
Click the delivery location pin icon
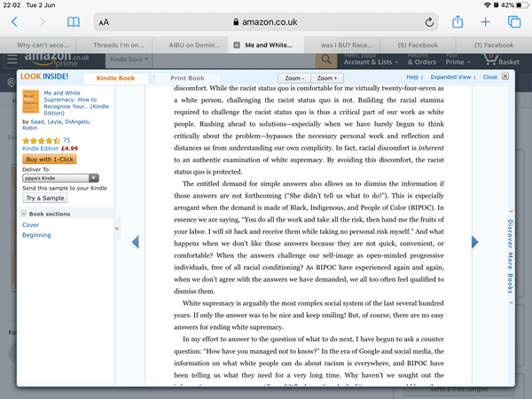coord(12,82)
